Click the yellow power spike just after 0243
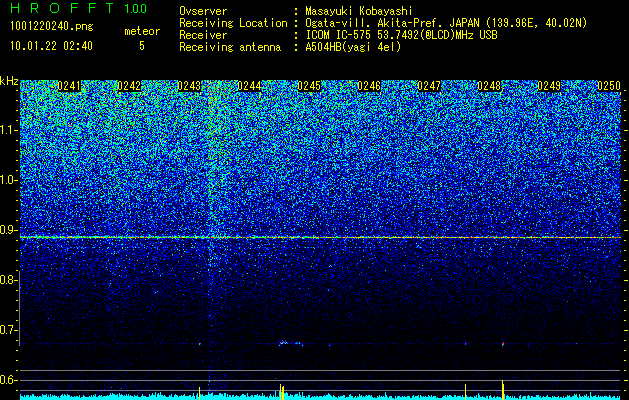Image resolution: width=629 pixels, height=400 pixels. [199, 393]
